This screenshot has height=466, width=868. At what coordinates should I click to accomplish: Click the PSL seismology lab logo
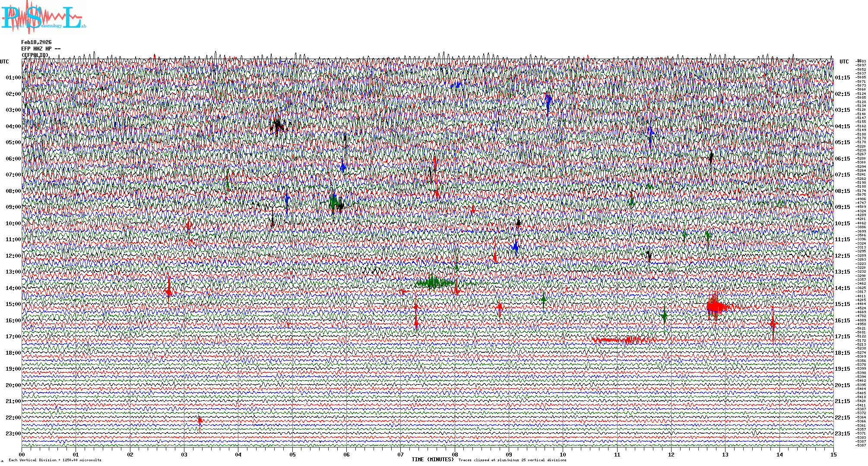pyautogui.click(x=43, y=17)
